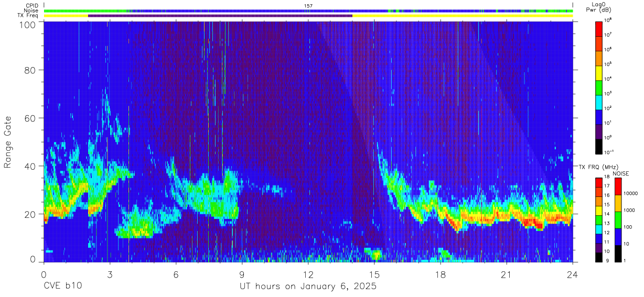This screenshot has width=644, height=297.
Task: Click the hour 21 tick label
Action: tap(507, 274)
